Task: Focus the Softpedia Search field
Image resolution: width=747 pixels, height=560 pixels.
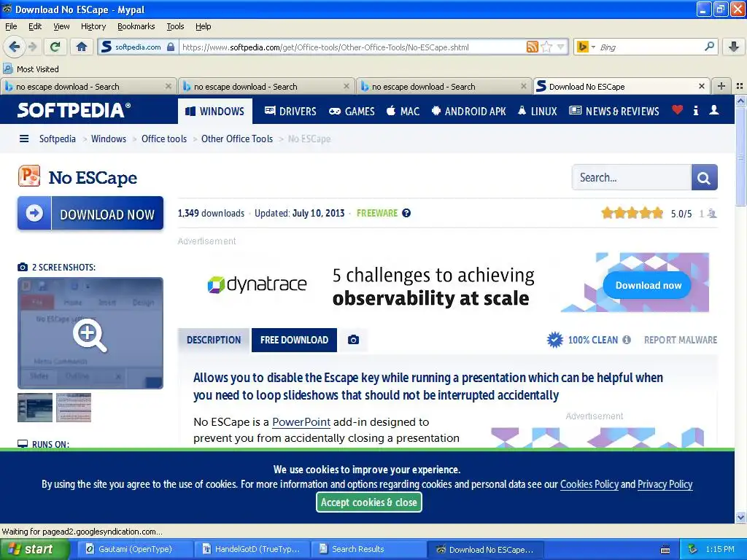Action: (631, 177)
